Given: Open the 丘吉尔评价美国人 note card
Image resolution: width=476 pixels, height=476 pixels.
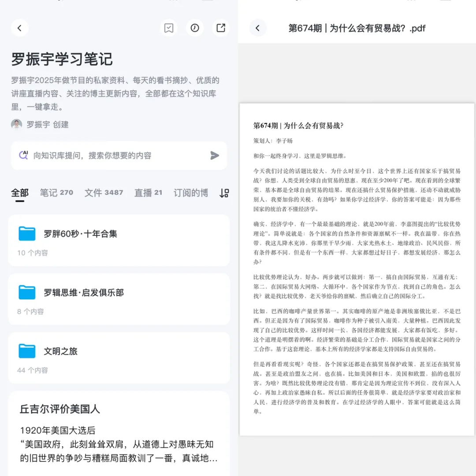Looking at the screenshot, I should pos(119,434).
